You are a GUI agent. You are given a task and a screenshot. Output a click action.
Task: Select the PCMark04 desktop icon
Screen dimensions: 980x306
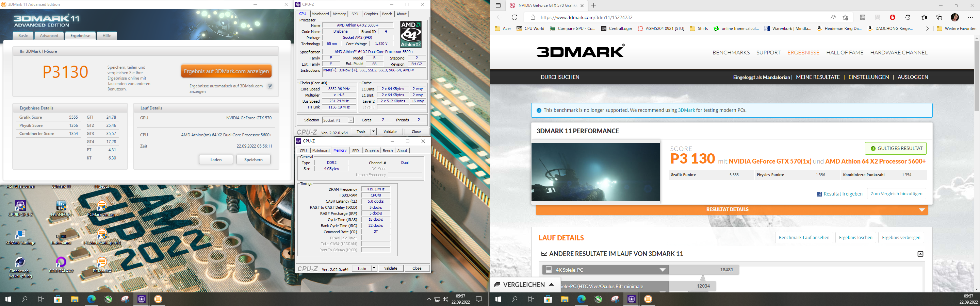(102, 265)
